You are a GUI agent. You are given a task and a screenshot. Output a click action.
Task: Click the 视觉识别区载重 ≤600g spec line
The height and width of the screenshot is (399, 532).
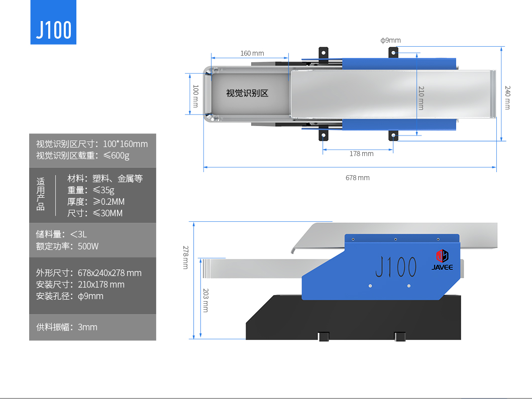click(82, 156)
